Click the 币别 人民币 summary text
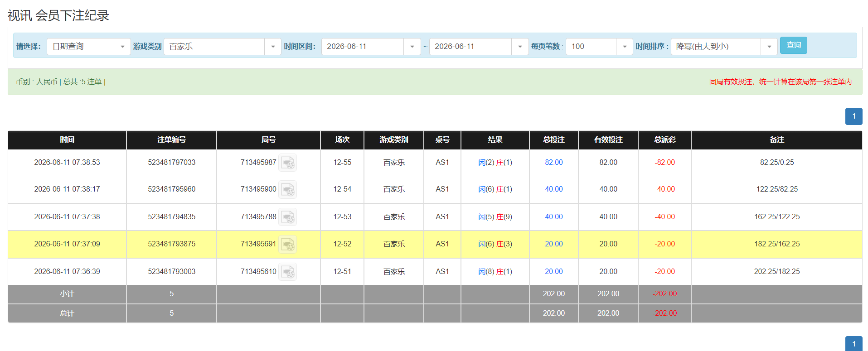This screenshot has height=351, width=868. [x=61, y=82]
